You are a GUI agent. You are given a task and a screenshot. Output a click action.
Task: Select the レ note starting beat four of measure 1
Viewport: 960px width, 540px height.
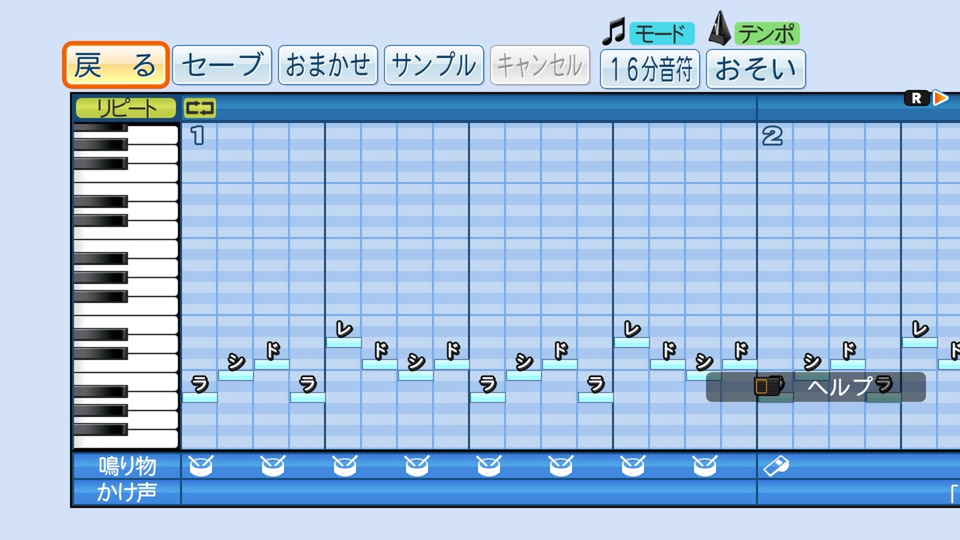632,342
